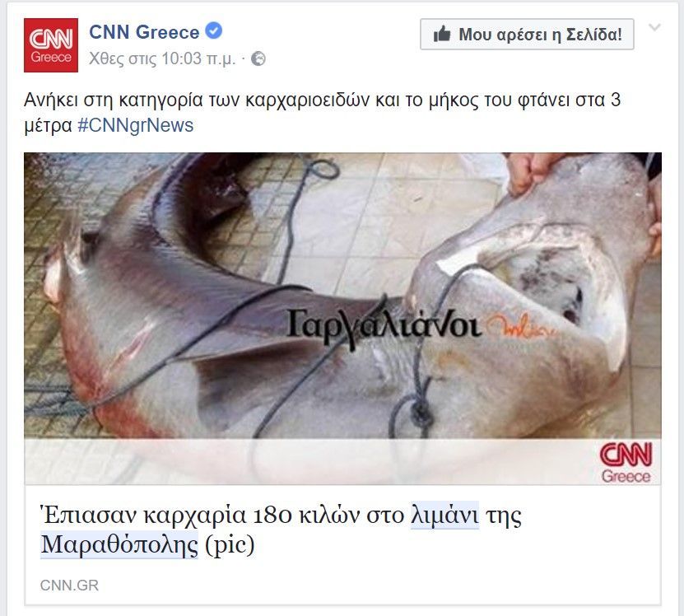The height and width of the screenshot is (616, 684).
Task: Click the CNN Greece watermark on image
Action: (626, 463)
